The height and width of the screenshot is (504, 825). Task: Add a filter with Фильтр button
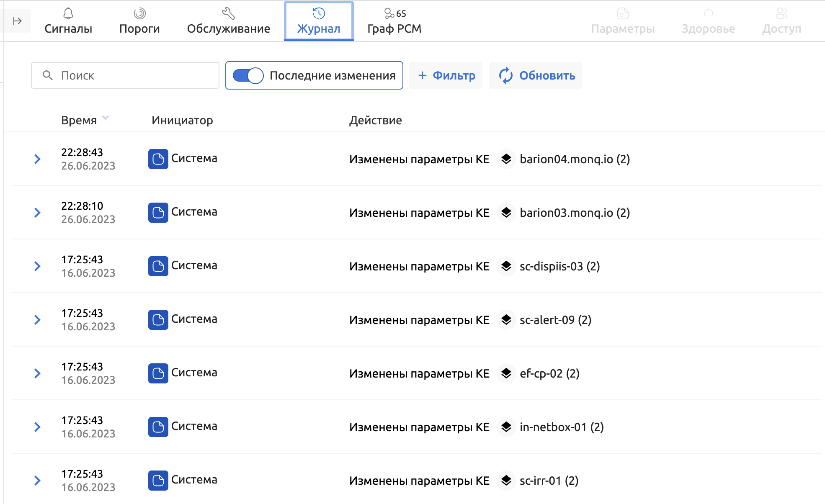(446, 76)
